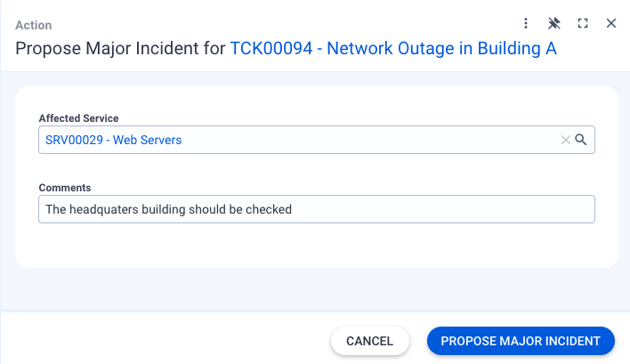Viewport: 630px width, 364px height.
Task: Clear the Affected Service value with X icon
Action: 565,140
